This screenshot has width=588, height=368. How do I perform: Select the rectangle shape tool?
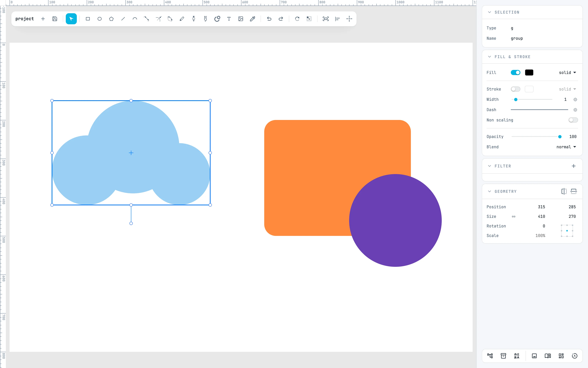coord(88,19)
